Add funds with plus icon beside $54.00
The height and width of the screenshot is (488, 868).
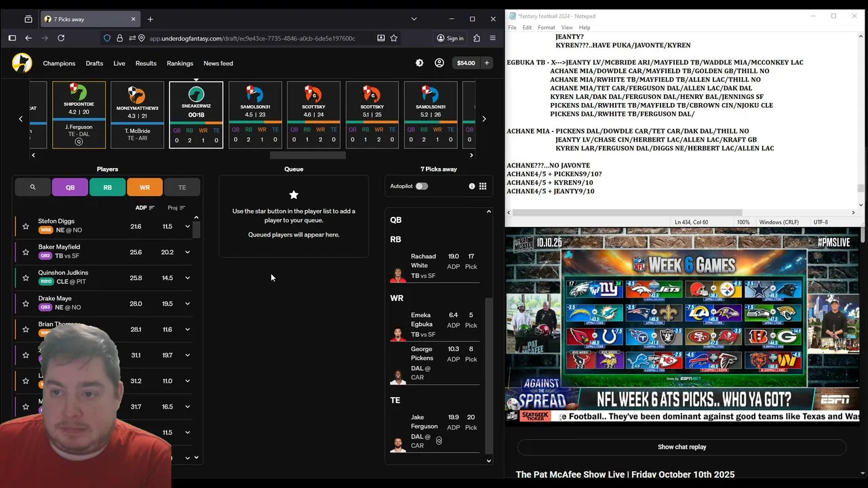[486, 63]
